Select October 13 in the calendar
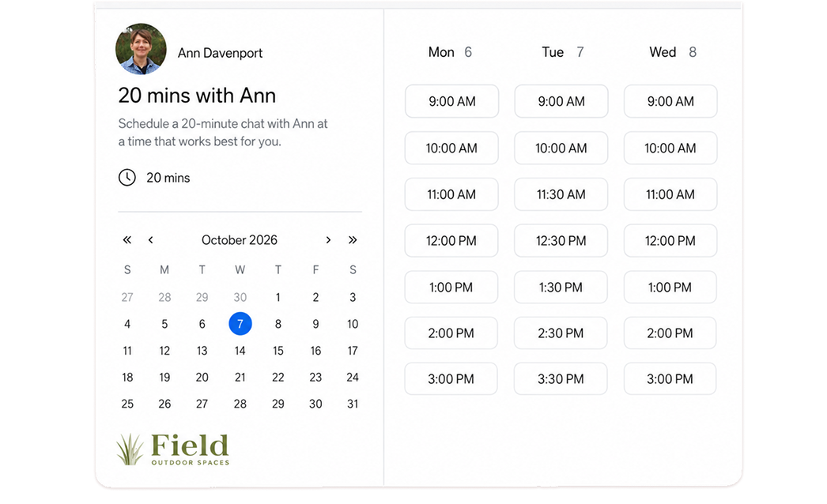The image size is (827, 504). [202, 351]
